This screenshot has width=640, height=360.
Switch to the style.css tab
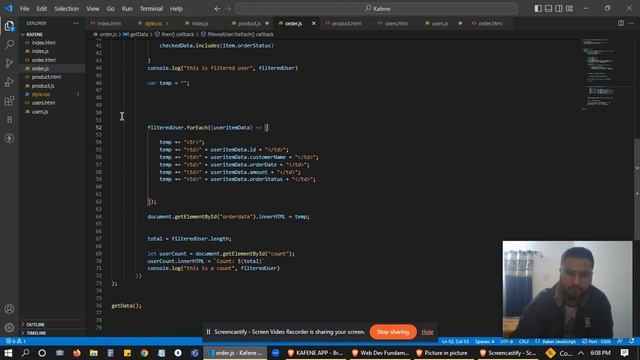[153, 23]
